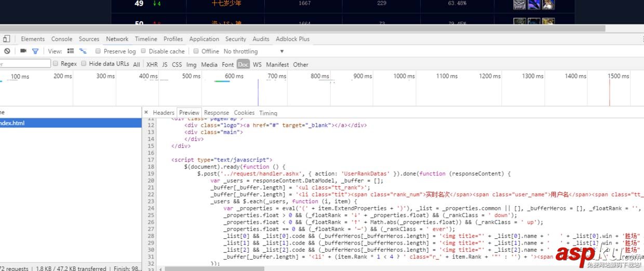Select the Preview tab
This screenshot has width=644, height=271.
point(189,113)
